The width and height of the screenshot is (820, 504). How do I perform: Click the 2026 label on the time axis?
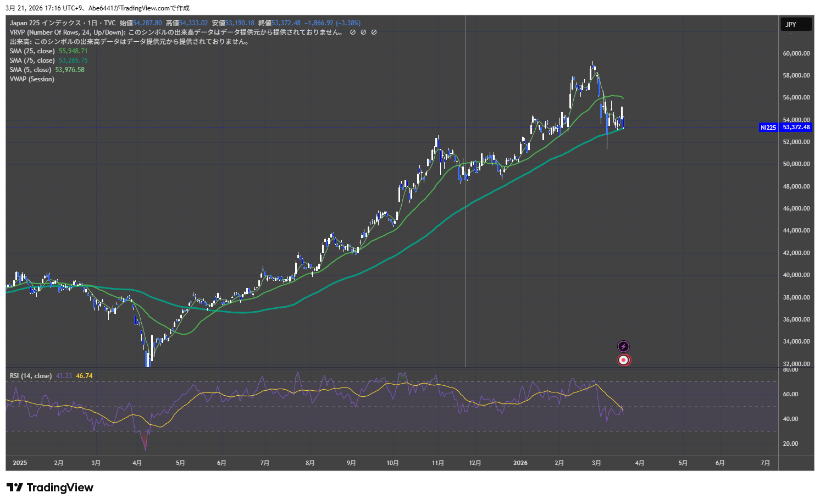[520, 463]
